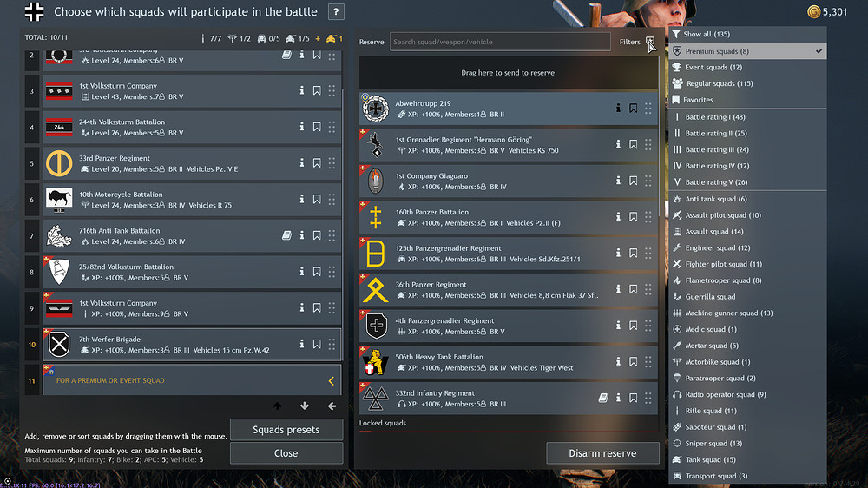Click the move squad up arrow
Viewport: 868px width, 488px height.
click(278, 406)
